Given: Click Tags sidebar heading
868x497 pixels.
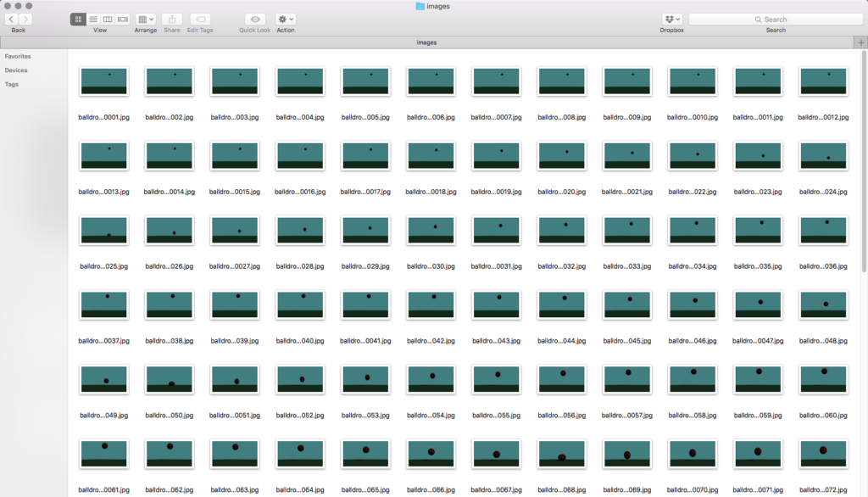Looking at the screenshot, I should [12, 84].
